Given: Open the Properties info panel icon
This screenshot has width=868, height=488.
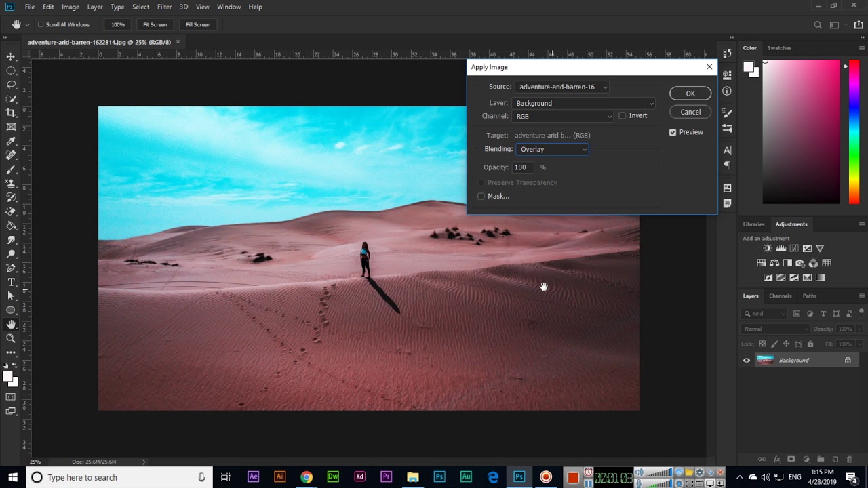Looking at the screenshot, I should (727, 91).
